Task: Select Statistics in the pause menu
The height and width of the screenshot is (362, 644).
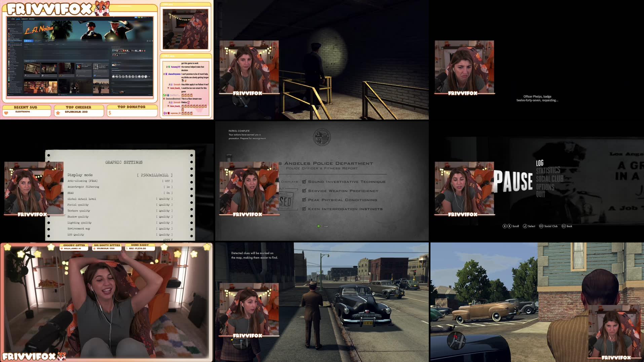Action: [548, 170]
